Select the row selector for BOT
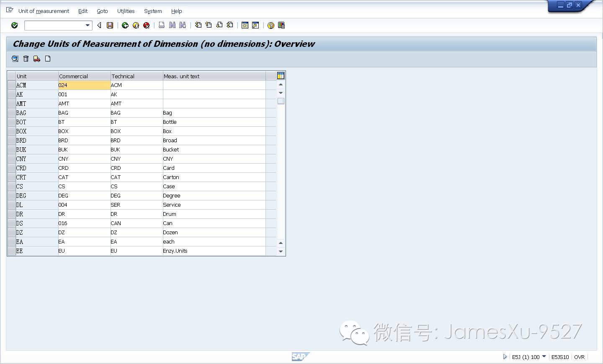Screen dimensions: 603x364 pyautogui.click(x=11, y=122)
